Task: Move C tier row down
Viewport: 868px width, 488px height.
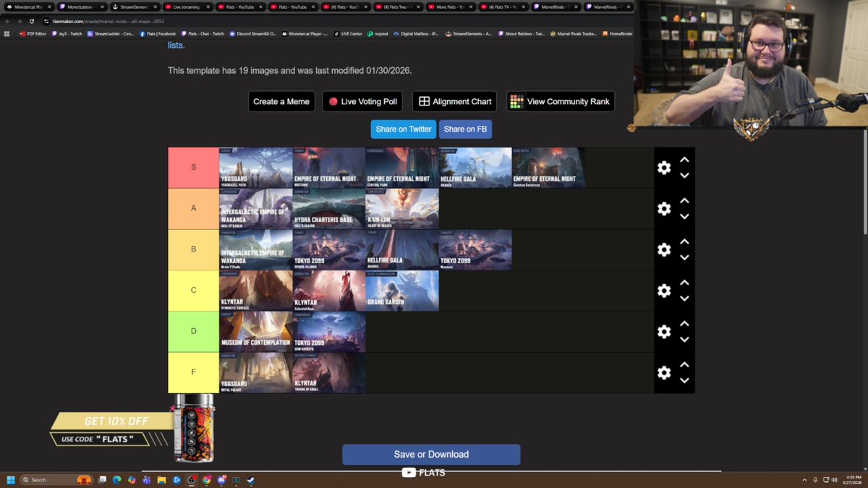Action: pyautogui.click(x=684, y=299)
